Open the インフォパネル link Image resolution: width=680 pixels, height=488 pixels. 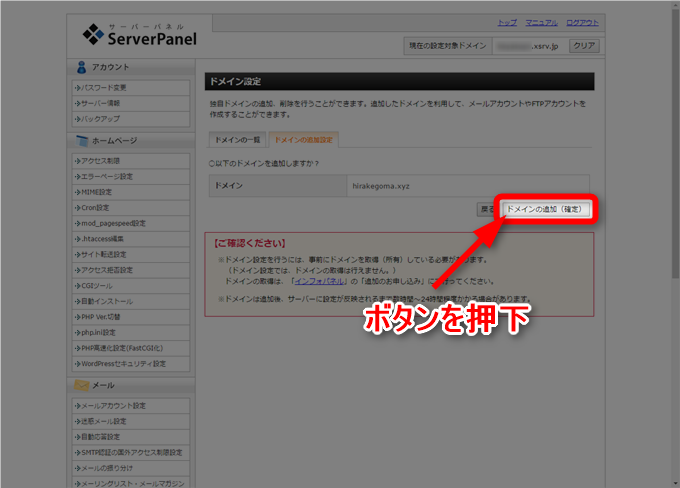[319, 281]
